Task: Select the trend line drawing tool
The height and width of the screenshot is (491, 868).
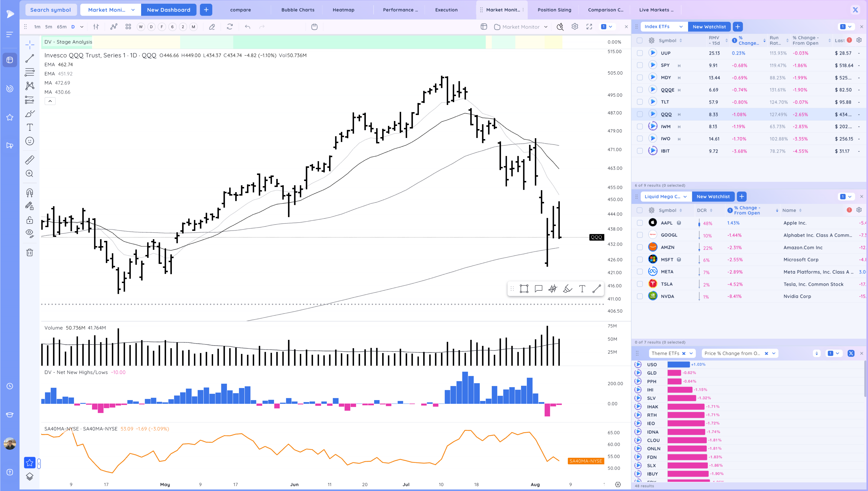Action: click(30, 58)
